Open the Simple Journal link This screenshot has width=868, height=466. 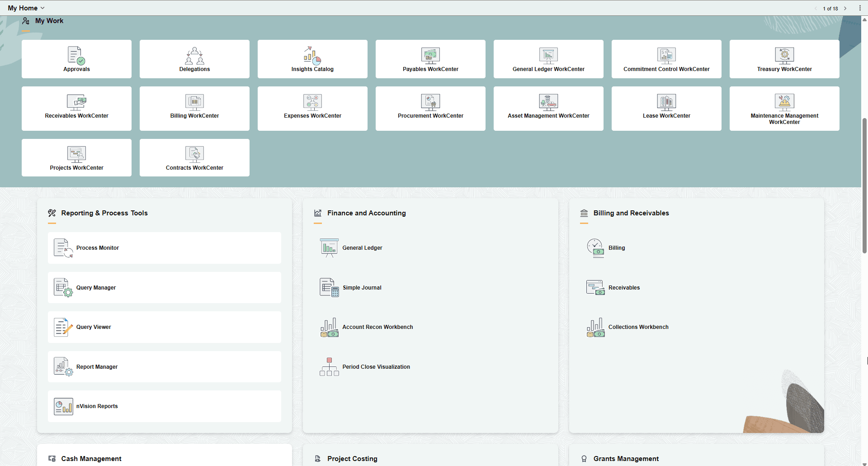coord(362,288)
